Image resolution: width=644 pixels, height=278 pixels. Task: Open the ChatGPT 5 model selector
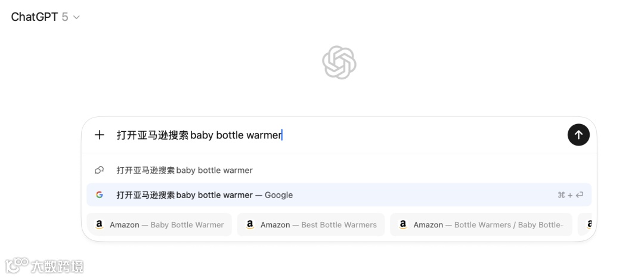coord(45,17)
